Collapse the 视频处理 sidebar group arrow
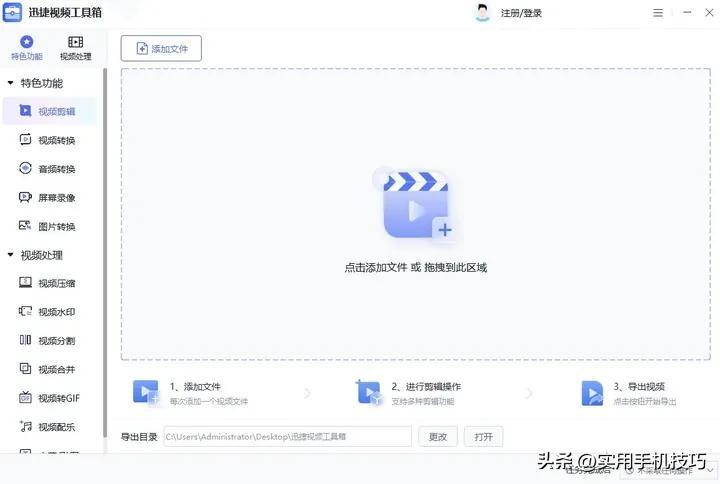Viewport: 720px width, 484px height. (11, 255)
